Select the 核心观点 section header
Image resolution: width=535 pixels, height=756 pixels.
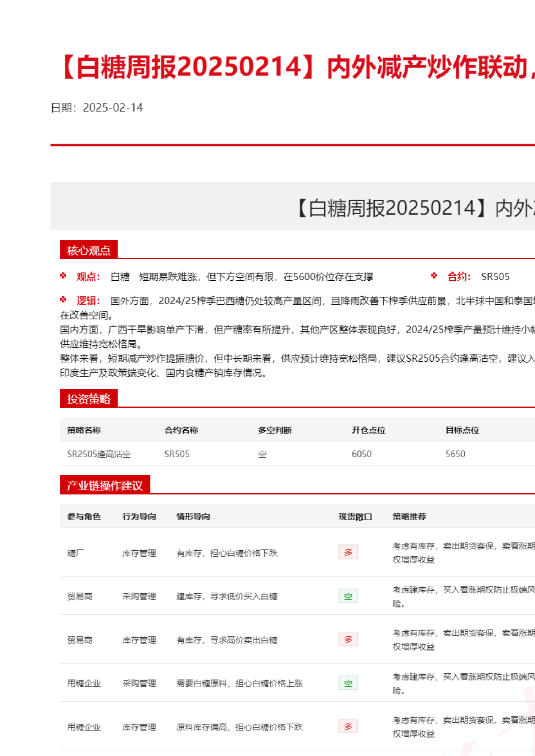pos(89,250)
